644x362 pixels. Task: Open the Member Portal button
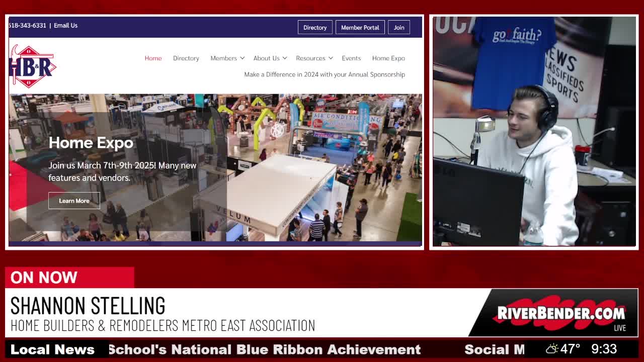tap(360, 27)
